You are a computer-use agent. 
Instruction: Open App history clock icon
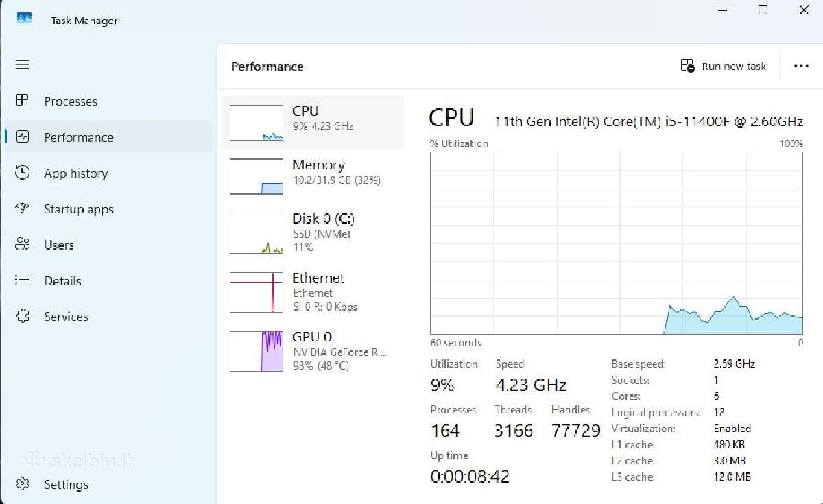[x=23, y=173]
